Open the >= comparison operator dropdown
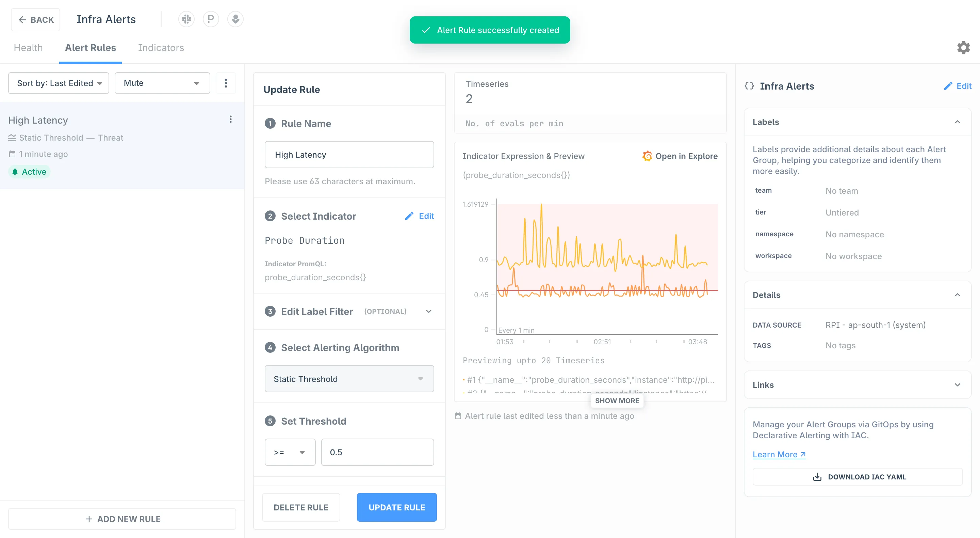980x538 pixels. tap(290, 452)
